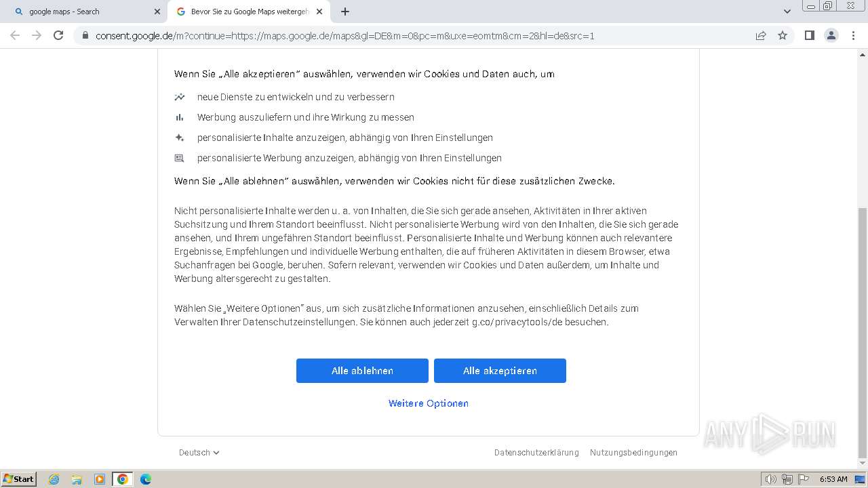Image resolution: width=868 pixels, height=488 pixels.
Task: Click the Werbung auszuliefern bar chart icon
Action: pyautogui.click(x=180, y=117)
